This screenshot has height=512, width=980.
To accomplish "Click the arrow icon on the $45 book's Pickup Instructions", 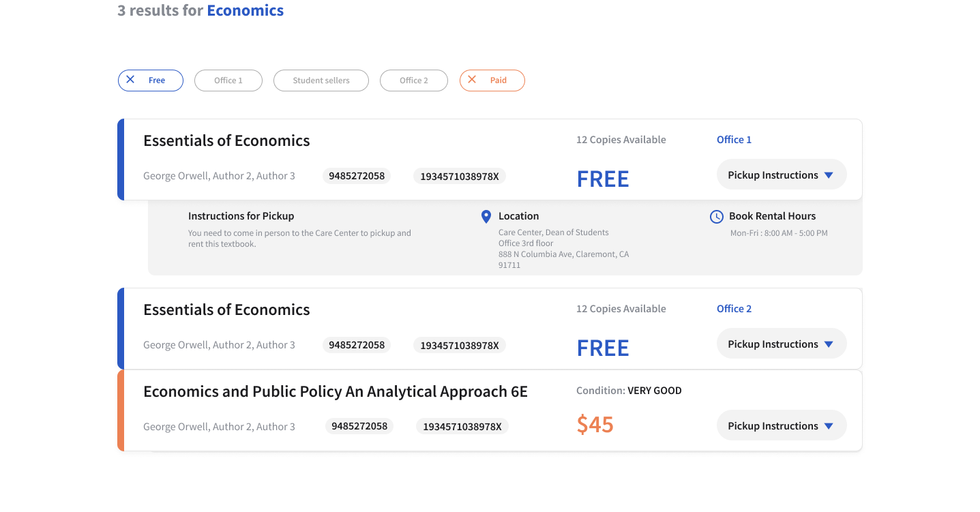I will coord(829,426).
